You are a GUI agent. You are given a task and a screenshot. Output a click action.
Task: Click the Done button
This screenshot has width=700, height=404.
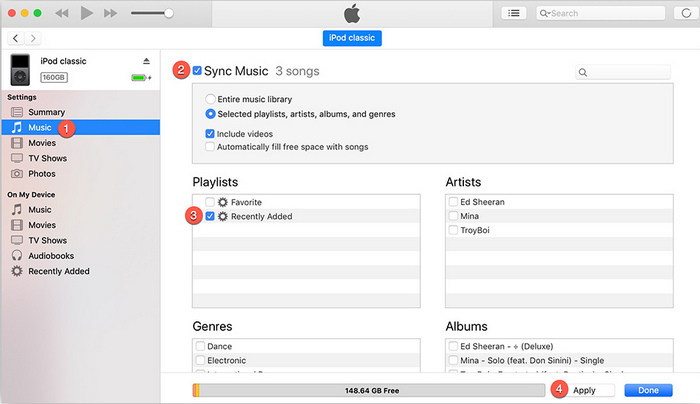coord(648,390)
